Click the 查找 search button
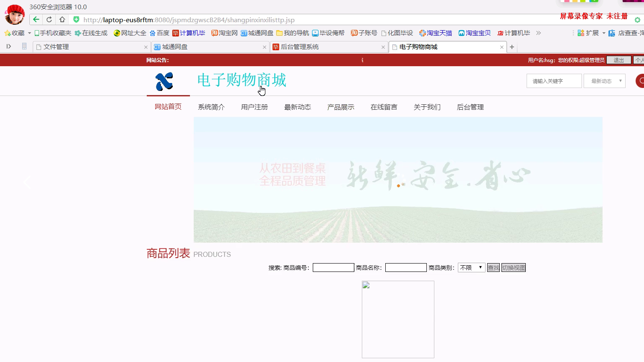The width and height of the screenshot is (644, 362). (x=493, y=268)
